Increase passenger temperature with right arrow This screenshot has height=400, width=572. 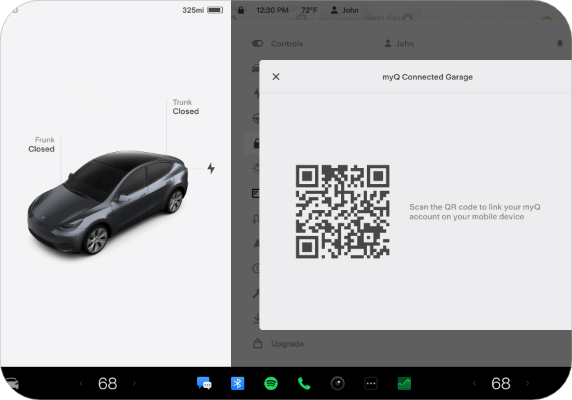(x=527, y=384)
